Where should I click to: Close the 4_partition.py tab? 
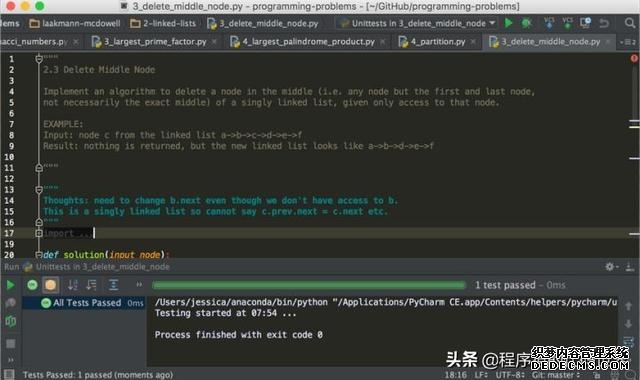[x=473, y=42]
